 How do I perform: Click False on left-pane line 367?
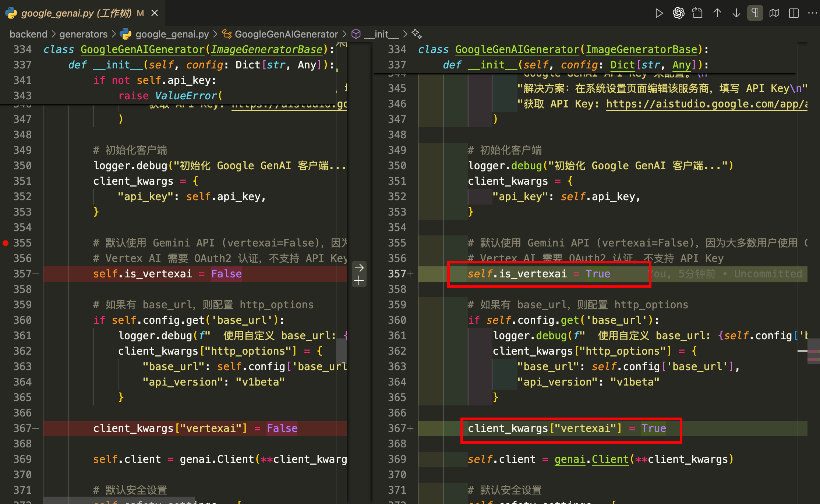[x=282, y=428]
